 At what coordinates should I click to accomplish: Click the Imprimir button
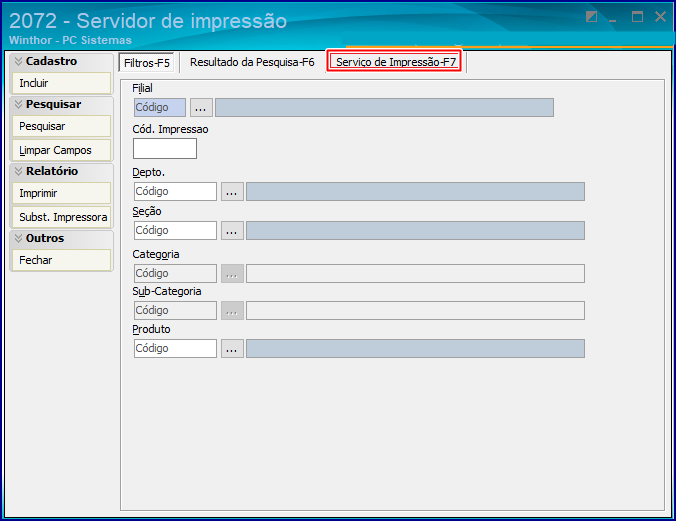[x=62, y=193]
